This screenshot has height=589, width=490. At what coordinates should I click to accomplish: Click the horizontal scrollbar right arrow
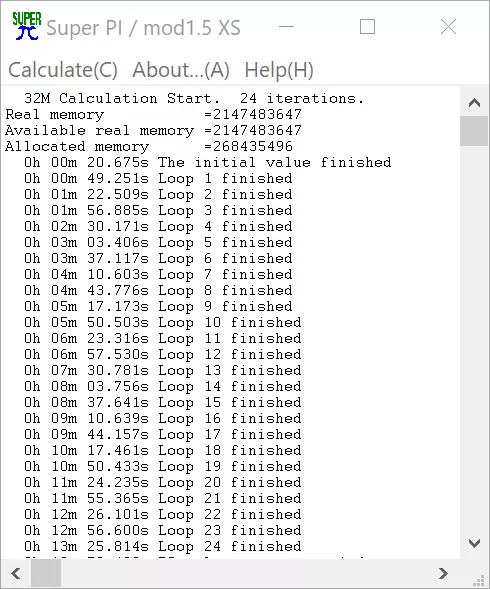pos(443,574)
